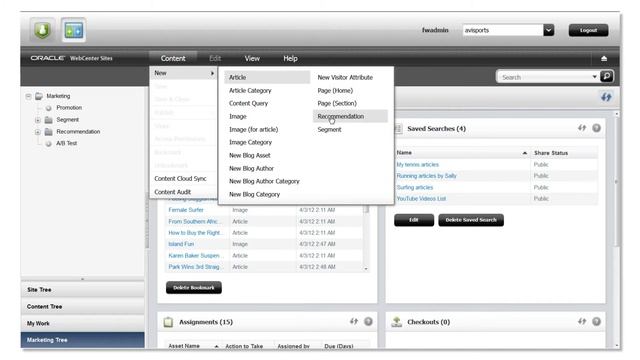Switch to the My Work tab
640x360 pixels.
(83, 323)
